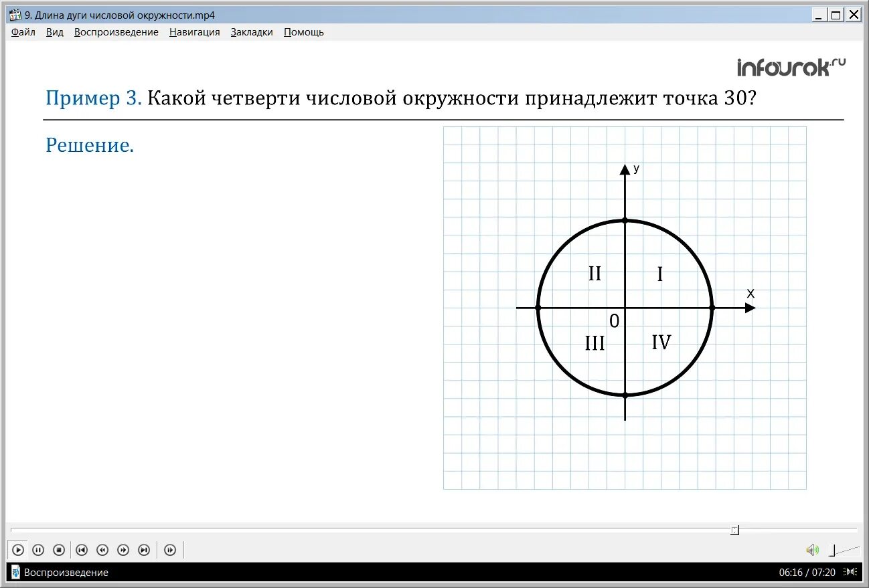Open the Воспроизведение menu
This screenshot has width=869, height=588.
[116, 32]
